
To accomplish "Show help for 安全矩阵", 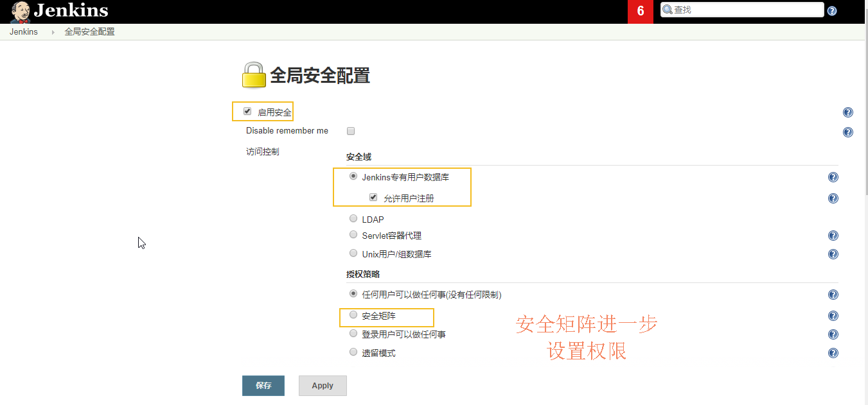I will tap(833, 316).
